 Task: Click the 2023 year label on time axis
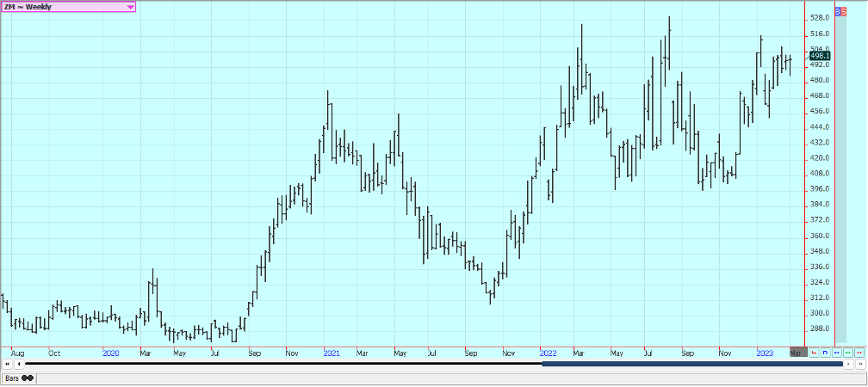[x=763, y=353]
